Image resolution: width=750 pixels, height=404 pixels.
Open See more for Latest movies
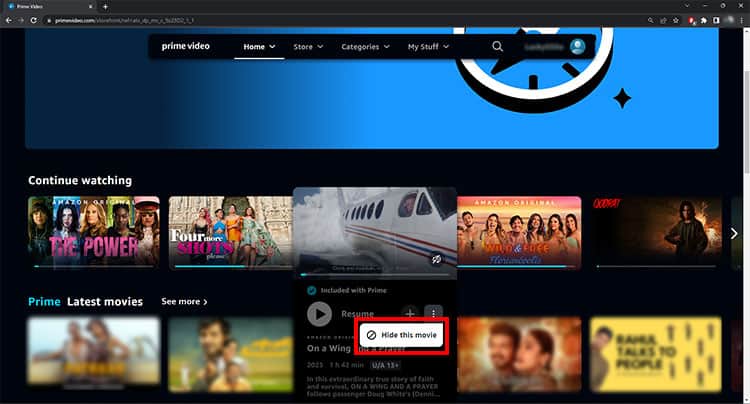(x=184, y=302)
